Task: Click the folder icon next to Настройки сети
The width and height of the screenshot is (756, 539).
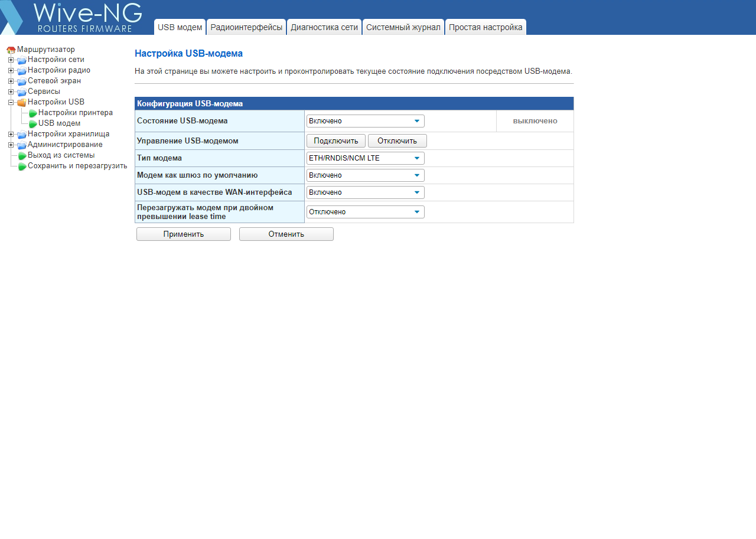Action: click(x=22, y=60)
